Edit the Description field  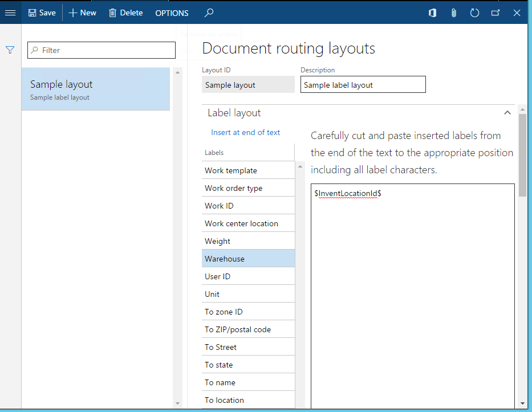pyautogui.click(x=363, y=84)
